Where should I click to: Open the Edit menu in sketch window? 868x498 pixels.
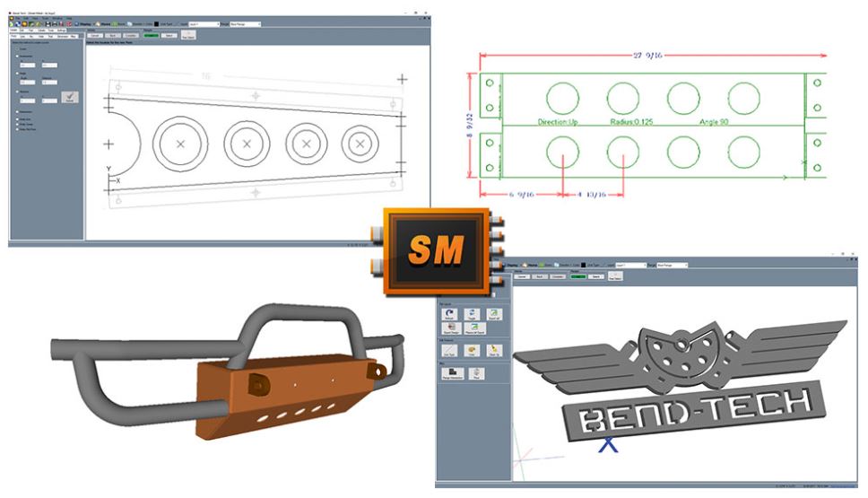pyautogui.click(x=25, y=18)
